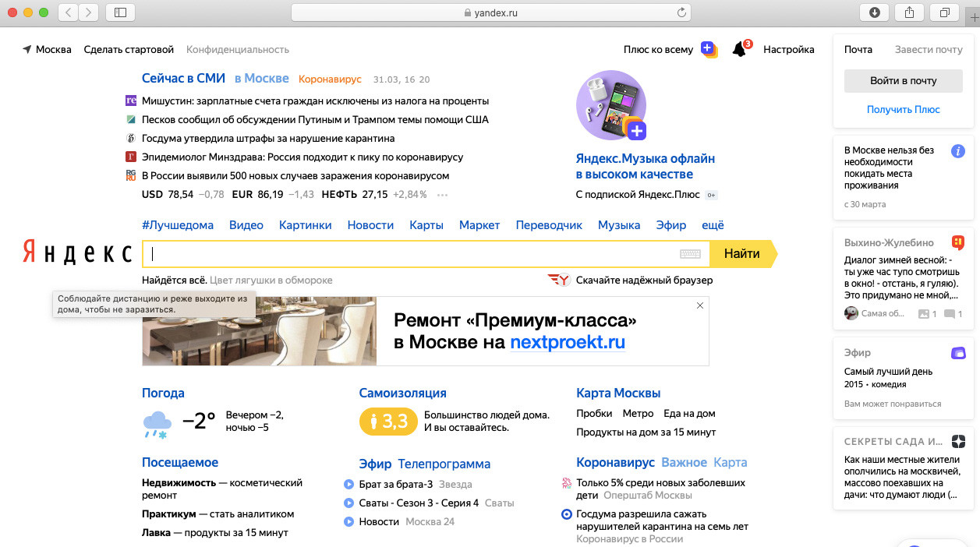Open the Госдума утвердила штрафы headline
Screen dimensions: 980x547
pos(268,138)
